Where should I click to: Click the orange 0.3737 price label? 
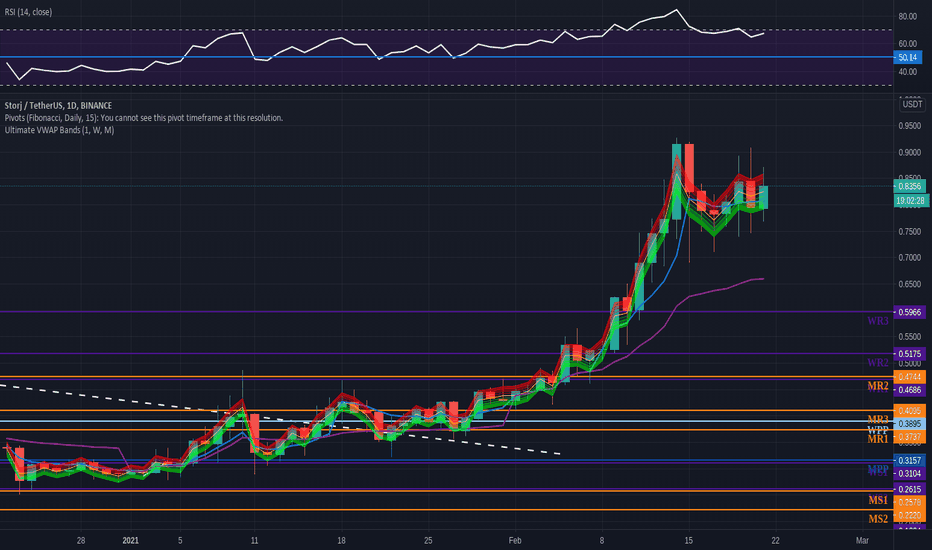point(909,436)
